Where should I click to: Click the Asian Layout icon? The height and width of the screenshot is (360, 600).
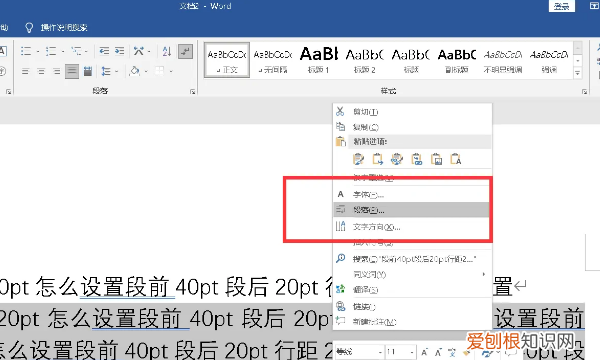(139, 51)
